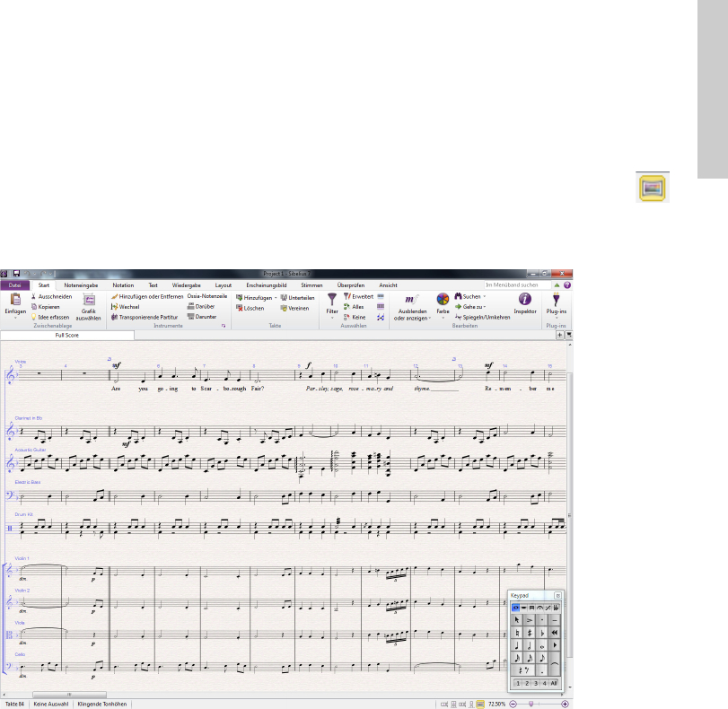Select accent articulation on Keypad
Viewport: 728px width, 709px height.
530,620
